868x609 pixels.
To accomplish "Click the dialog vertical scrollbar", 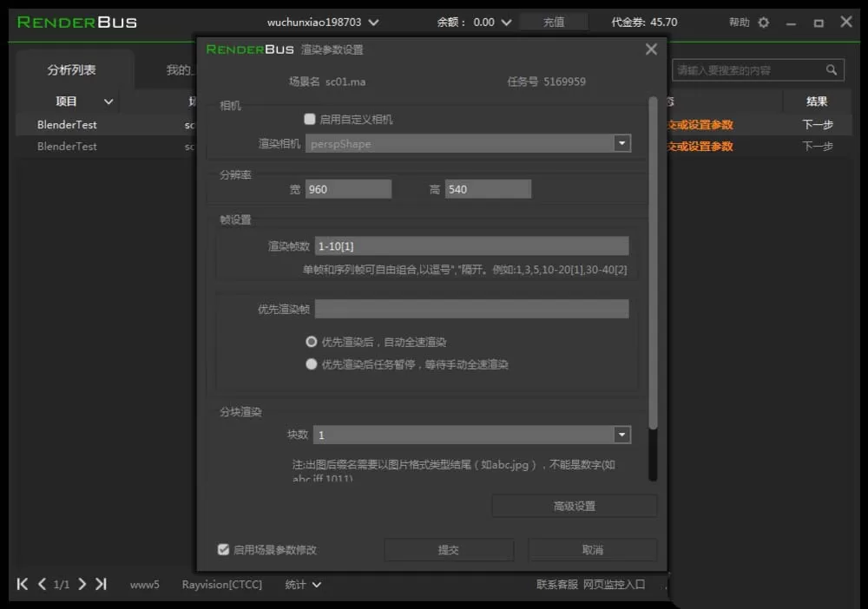I will (x=653, y=263).
